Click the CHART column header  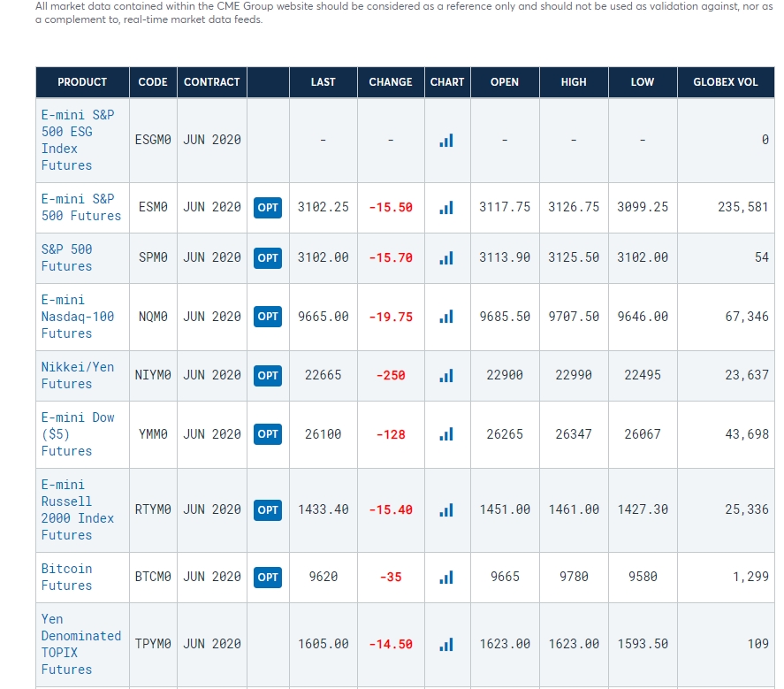click(x=447, y=82)
